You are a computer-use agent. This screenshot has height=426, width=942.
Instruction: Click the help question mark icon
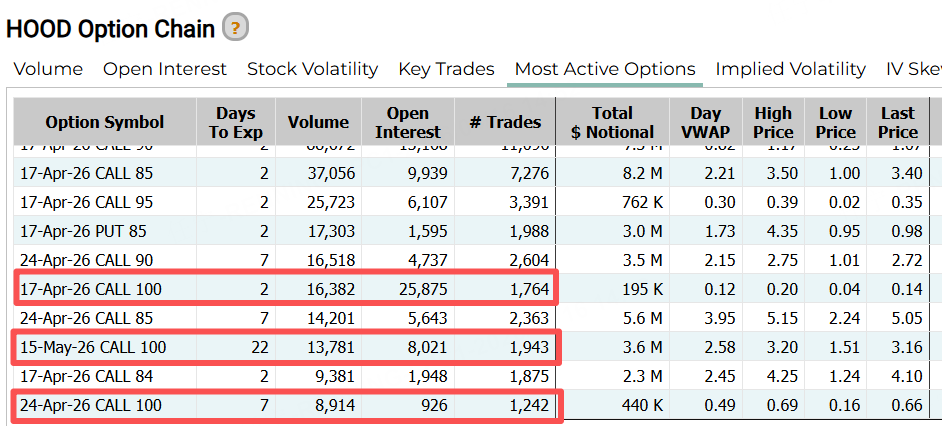point(235,28)
